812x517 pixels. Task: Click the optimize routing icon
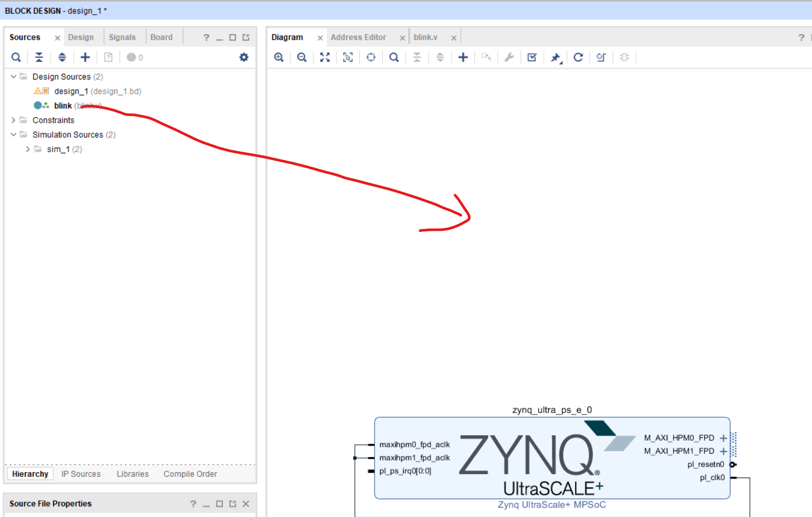tap(601, 57)
